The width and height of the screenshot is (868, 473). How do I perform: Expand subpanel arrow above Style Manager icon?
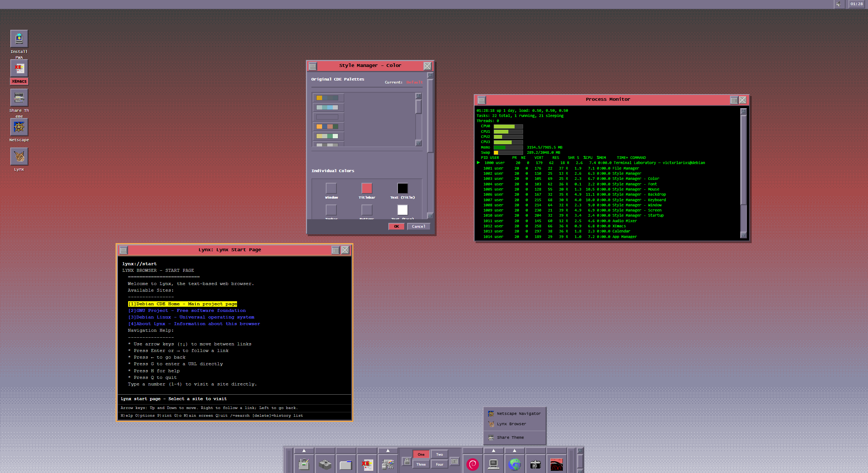pos(388,451)
